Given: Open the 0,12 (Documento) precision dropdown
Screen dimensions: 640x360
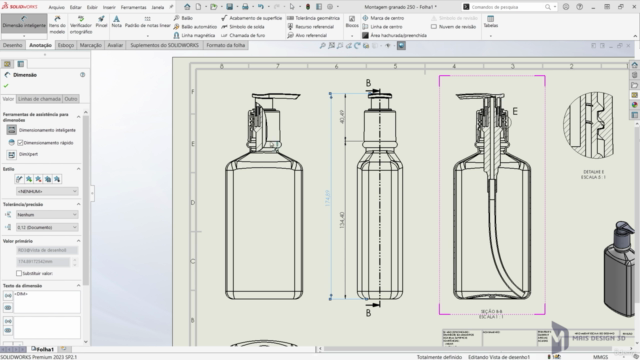Looking at the screenshot, I should (x=47, y=227).
